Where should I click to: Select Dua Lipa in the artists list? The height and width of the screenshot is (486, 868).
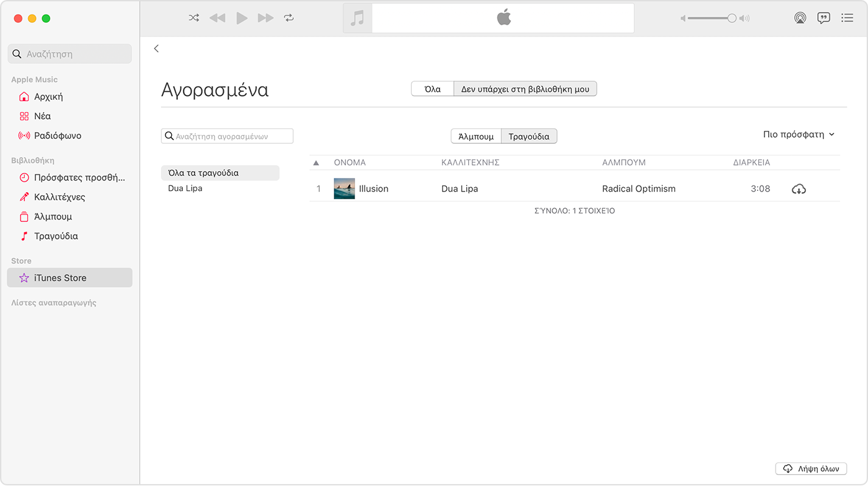point(184,188)
